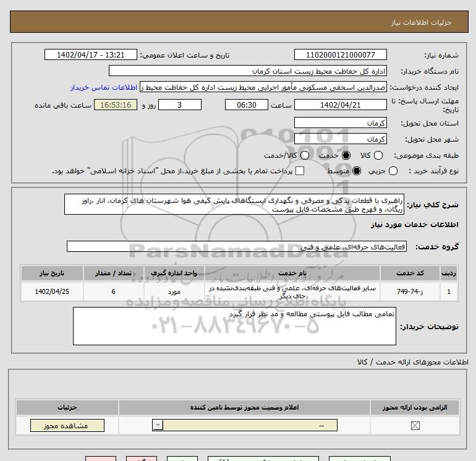Click the quantity cell showing 6

(x=113, y=291)
